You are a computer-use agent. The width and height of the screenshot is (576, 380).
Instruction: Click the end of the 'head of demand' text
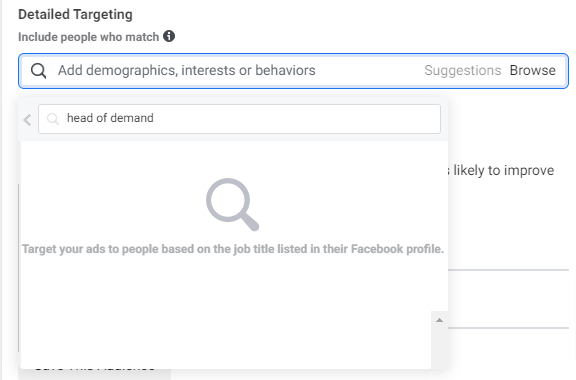pyautogui.click(x=154, y=118)
